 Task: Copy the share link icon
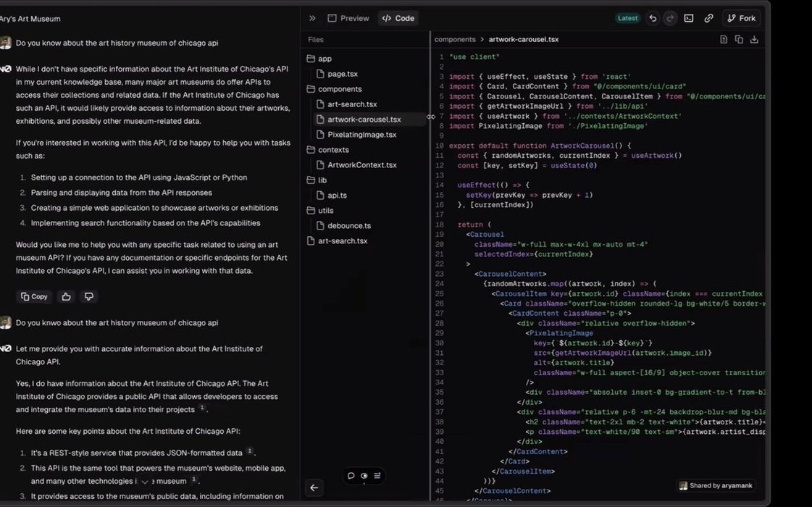point(708,18)
